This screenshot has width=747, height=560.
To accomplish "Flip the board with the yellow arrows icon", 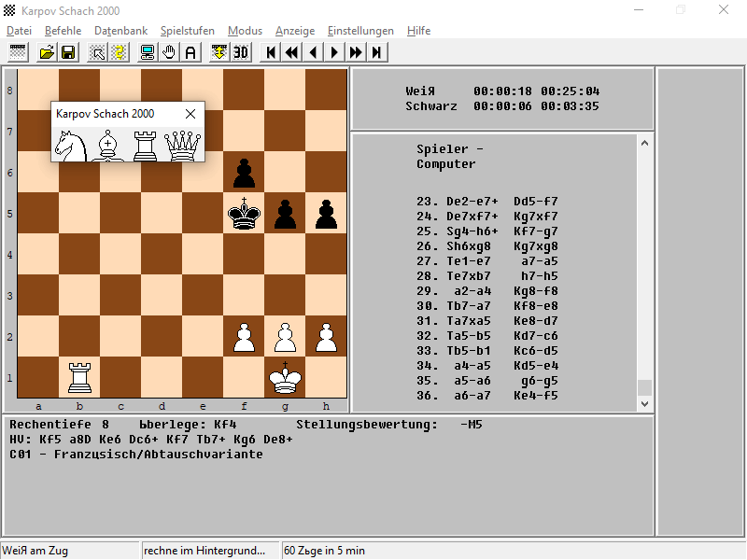I will (x=219, y=52).
